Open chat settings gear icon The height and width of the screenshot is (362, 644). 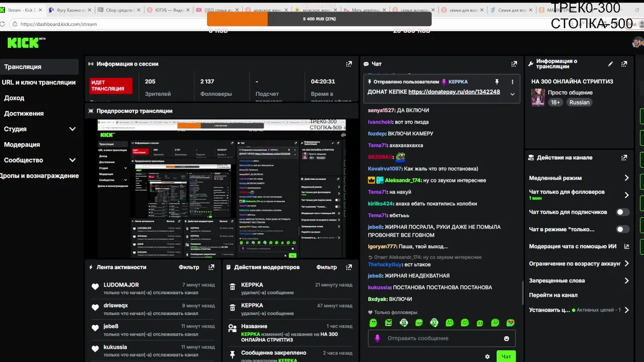(x=487, y=356)
